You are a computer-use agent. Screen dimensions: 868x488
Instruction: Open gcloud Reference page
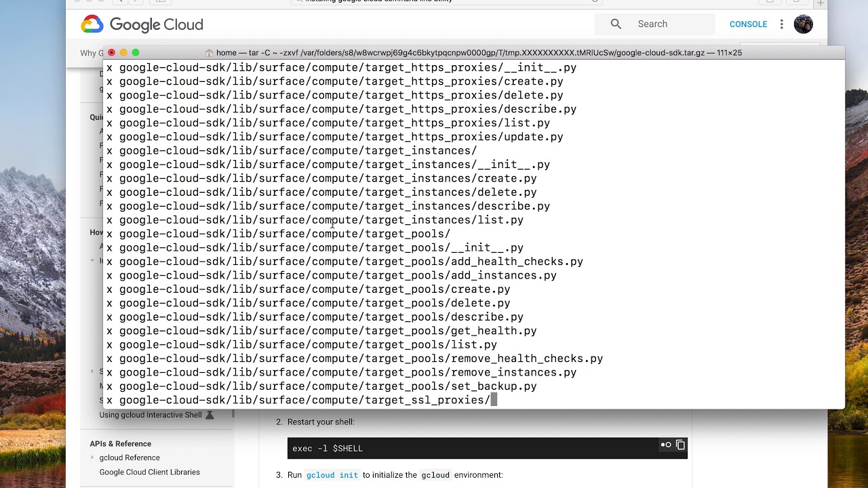[x=130, y=457]
